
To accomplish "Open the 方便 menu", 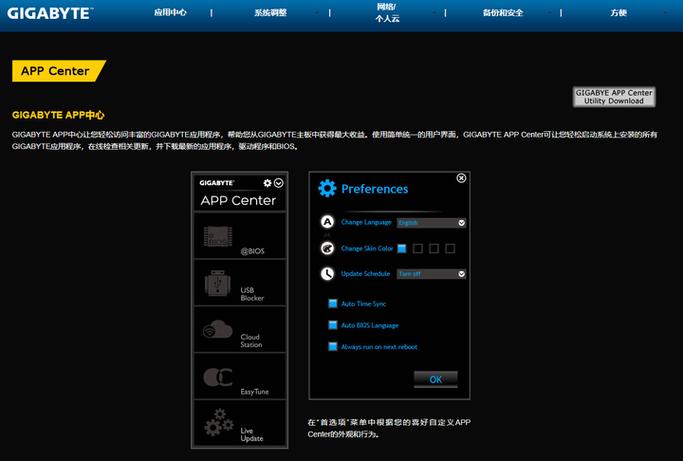I will [x=619, y=13].
